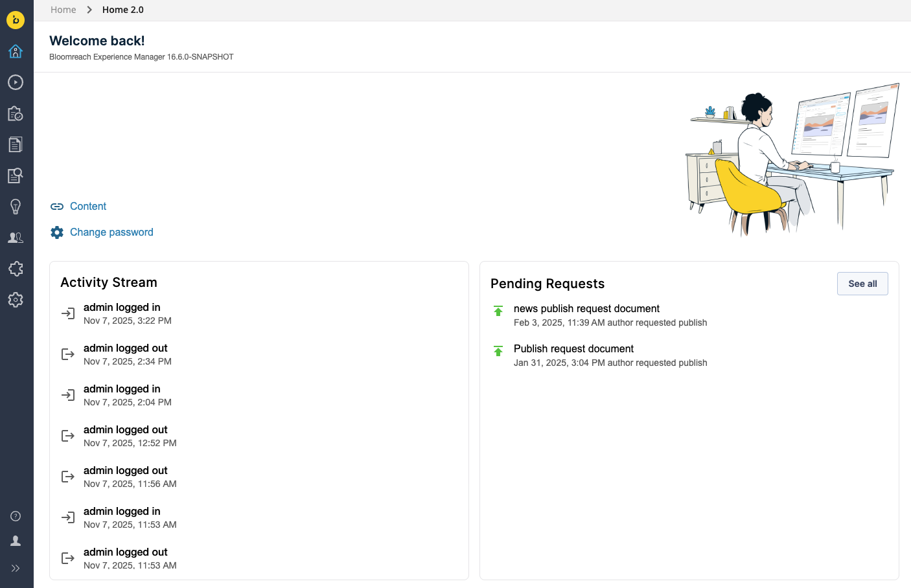Open the documents icon in sidebar
This screenshot has height=588, width=911.
tap(16, 144)
